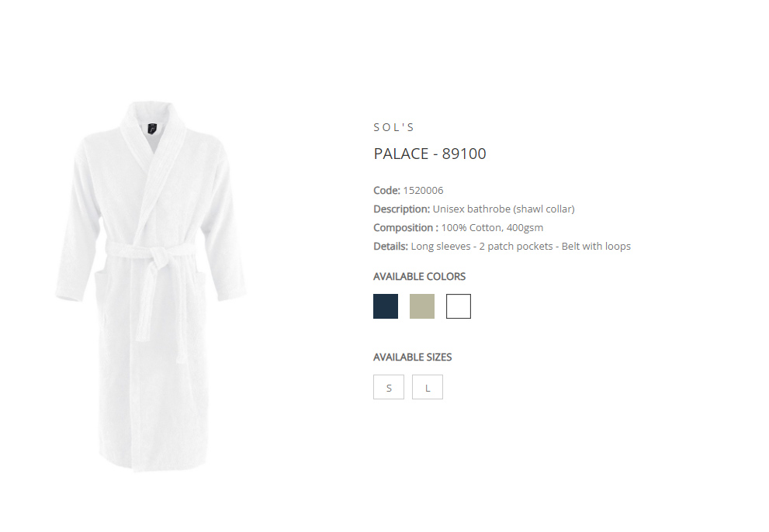This screenshot has width=769, height=532.
Task: Click the belt knot on the bathrobe
Action: (x=159, y=257)
